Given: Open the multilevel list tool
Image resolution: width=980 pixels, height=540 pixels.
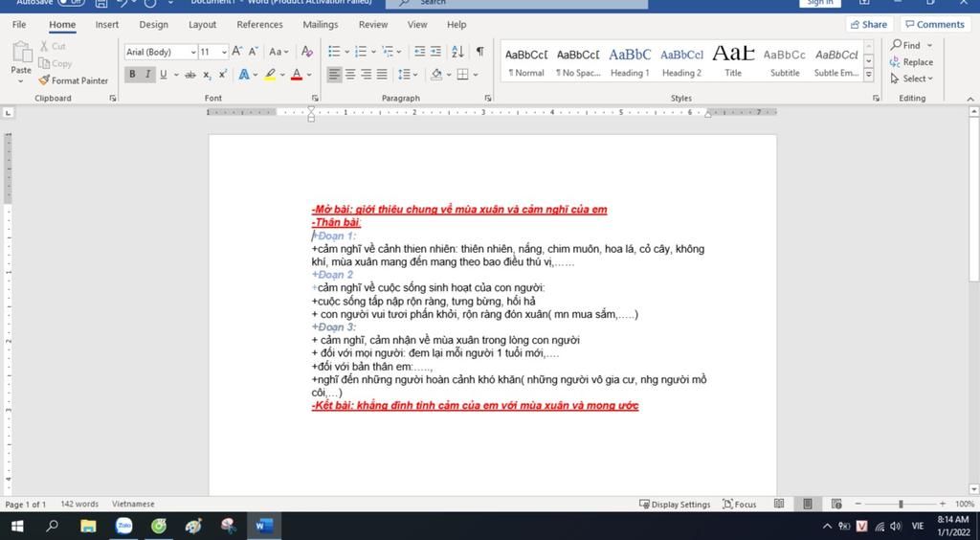Looking at the screenshot, I should pos(388,52).
